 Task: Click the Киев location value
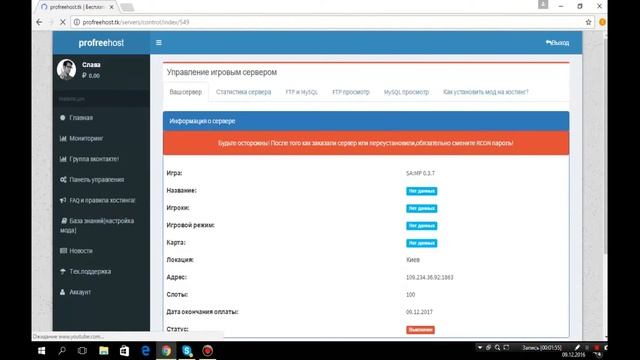413,260
